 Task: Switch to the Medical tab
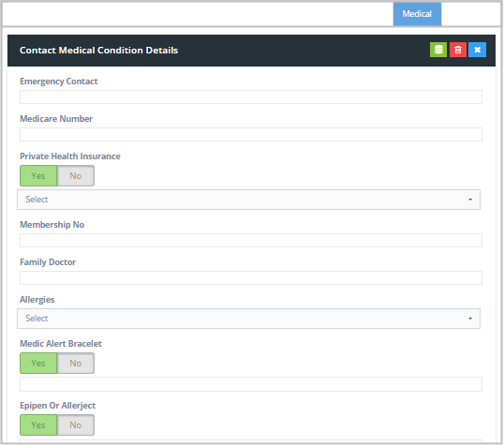point(417,14)
